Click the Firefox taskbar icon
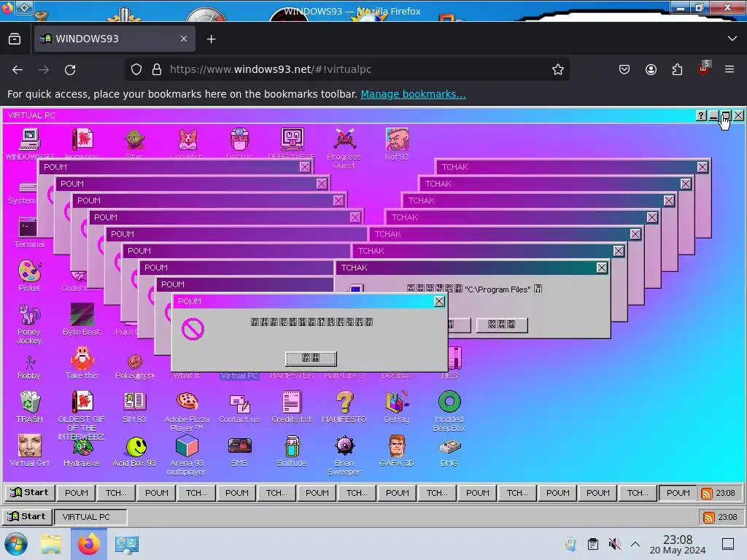The image size is (747, 560). [89, 544]
